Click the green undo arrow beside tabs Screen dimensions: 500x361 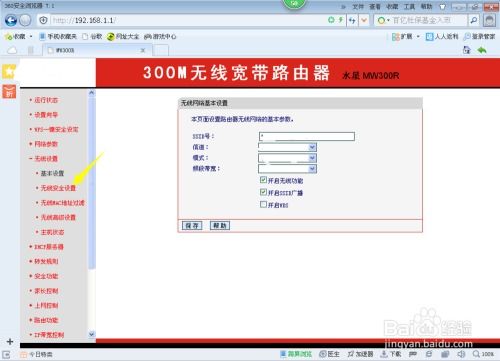[482, 50]
